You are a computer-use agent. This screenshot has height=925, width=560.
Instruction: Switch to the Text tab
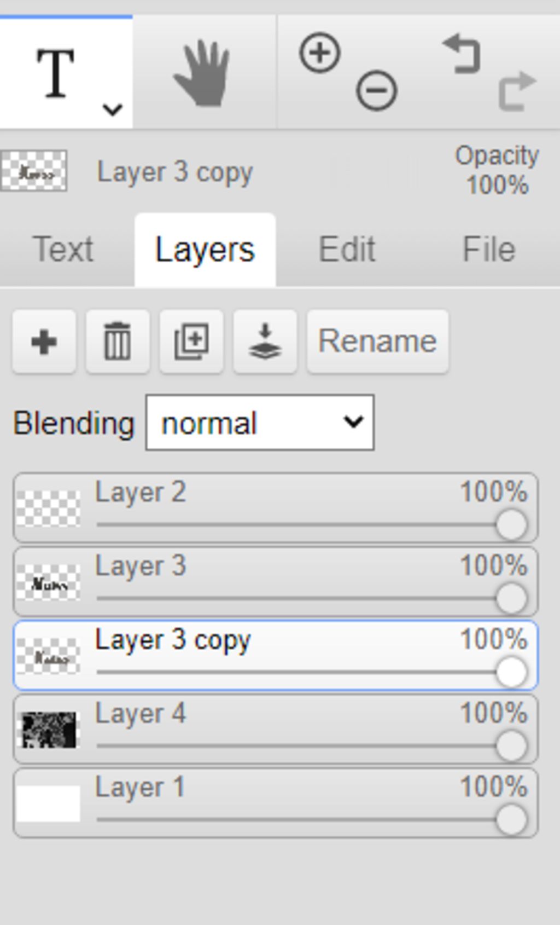pyautogui.click(x=63, y=250)
